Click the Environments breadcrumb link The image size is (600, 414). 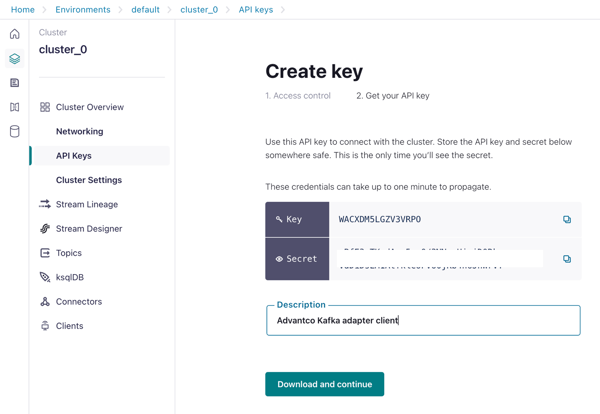tap(83, 10)
